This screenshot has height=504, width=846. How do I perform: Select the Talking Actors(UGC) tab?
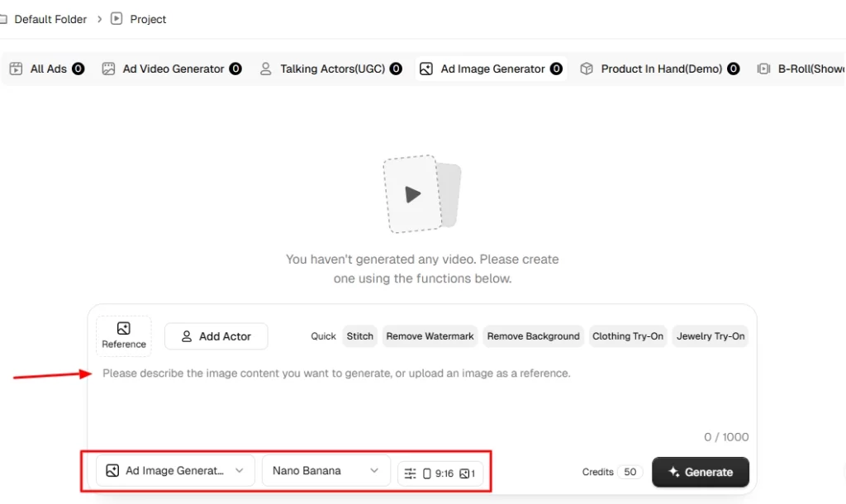coord(331,69)
